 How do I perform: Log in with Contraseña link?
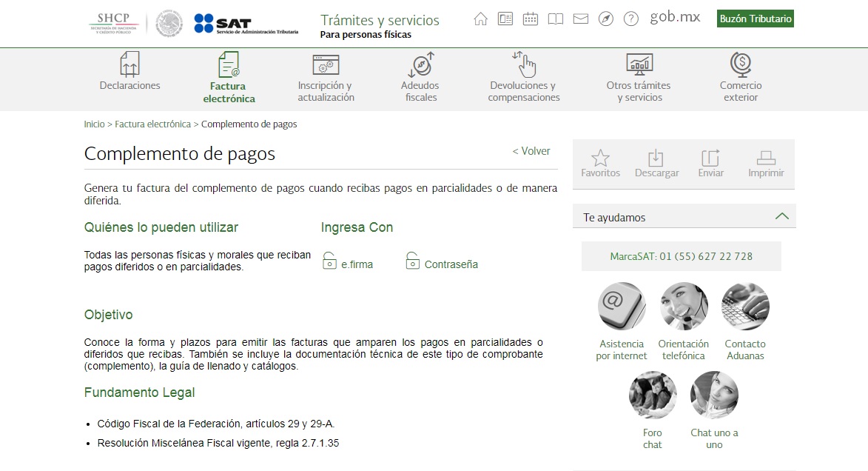tap(450, 264)
